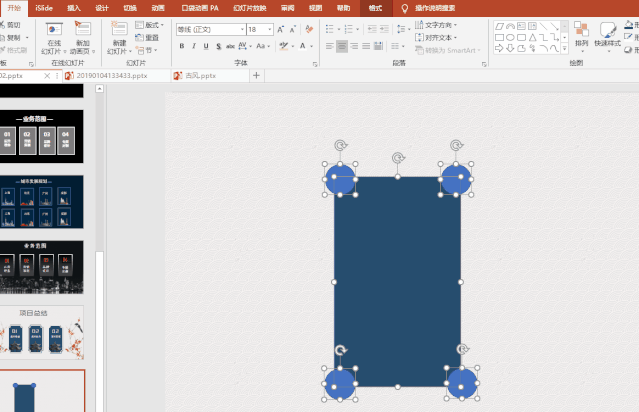Click the 重置 reset slide button
639x412 pixels.
click(147, 37)
